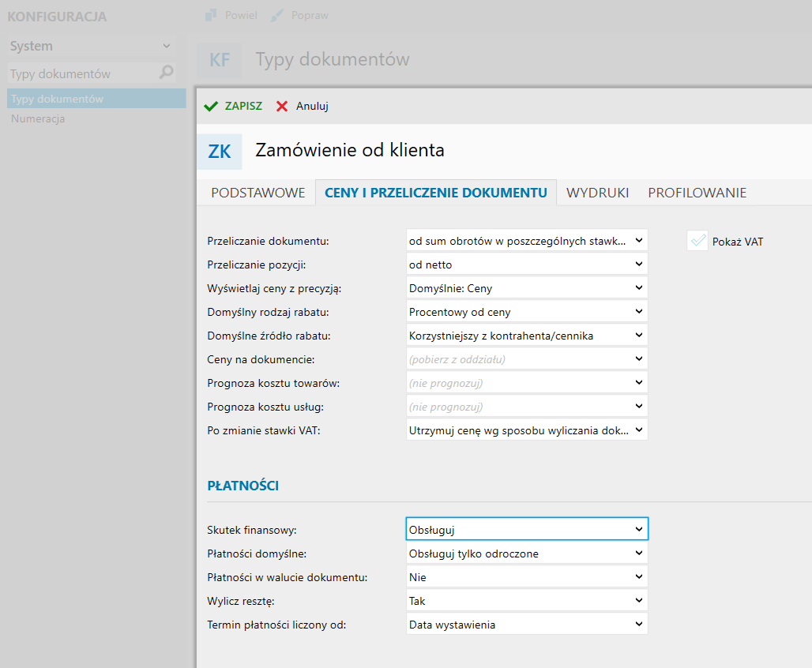
Task: Collapse the System section chevron
Action: (x=166, y=47)
